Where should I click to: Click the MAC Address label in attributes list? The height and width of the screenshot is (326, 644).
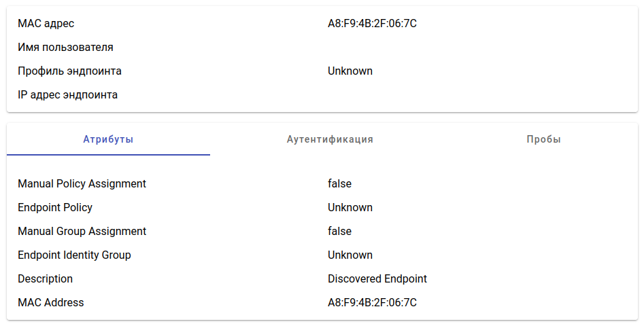pos(51,303)
